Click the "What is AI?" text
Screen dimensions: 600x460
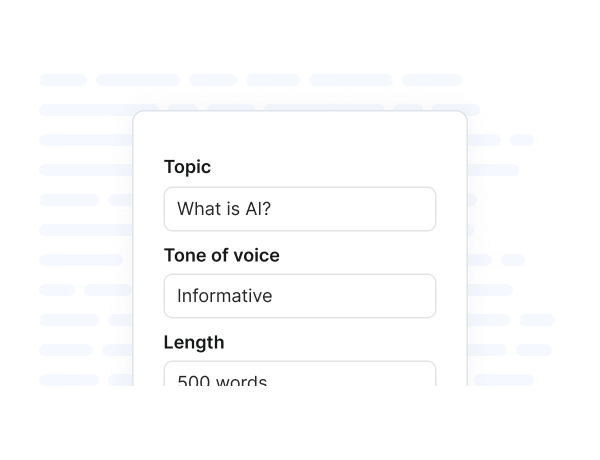[224, 209]
